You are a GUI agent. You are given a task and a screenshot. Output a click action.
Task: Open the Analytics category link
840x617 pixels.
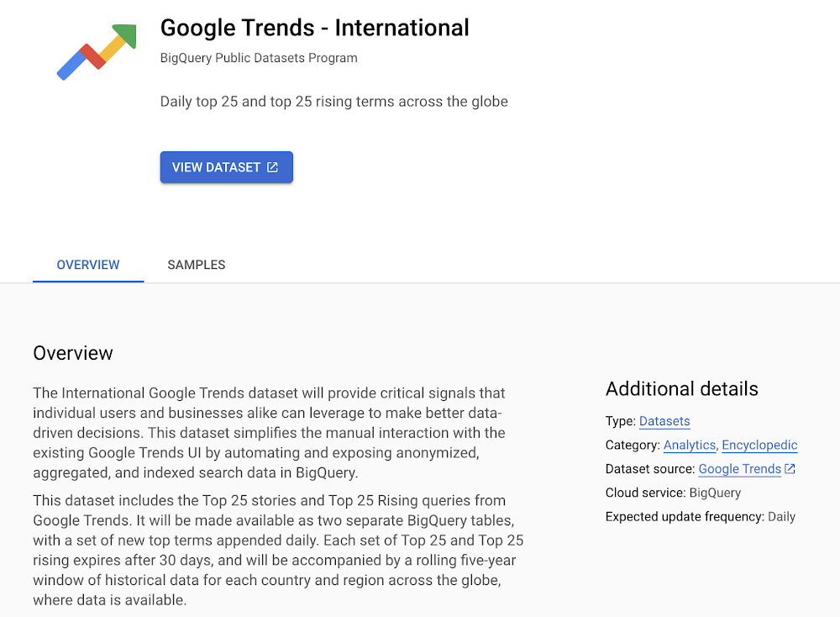click(689, 445)
